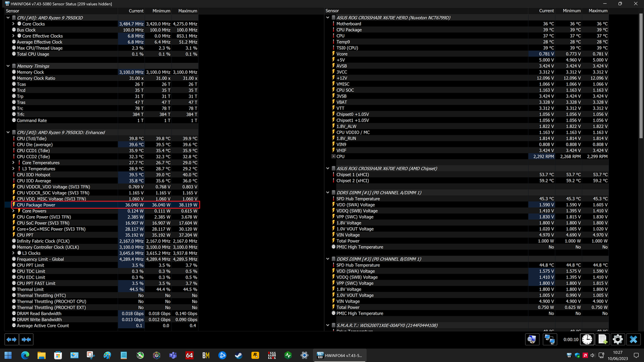Image resolution: width=644 pixels, height=362 pixels.
Task: Open Steam from the taskbar
Action: point(239,355)
